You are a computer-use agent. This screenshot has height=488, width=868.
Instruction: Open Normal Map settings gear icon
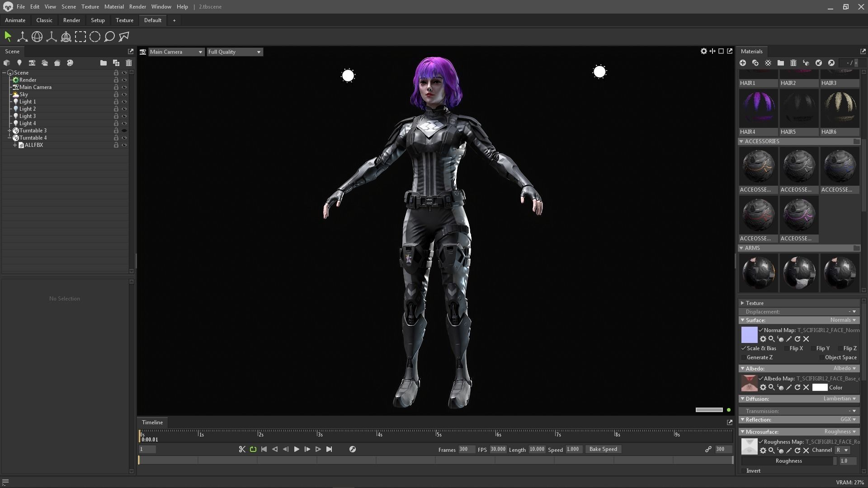click(x=763, y=339)
